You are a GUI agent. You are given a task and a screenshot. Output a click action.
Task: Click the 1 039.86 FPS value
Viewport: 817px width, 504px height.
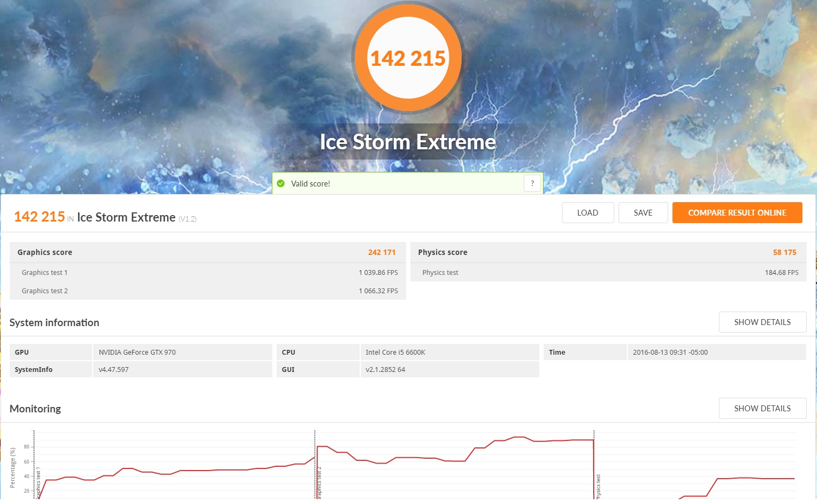tap(379, 273)
